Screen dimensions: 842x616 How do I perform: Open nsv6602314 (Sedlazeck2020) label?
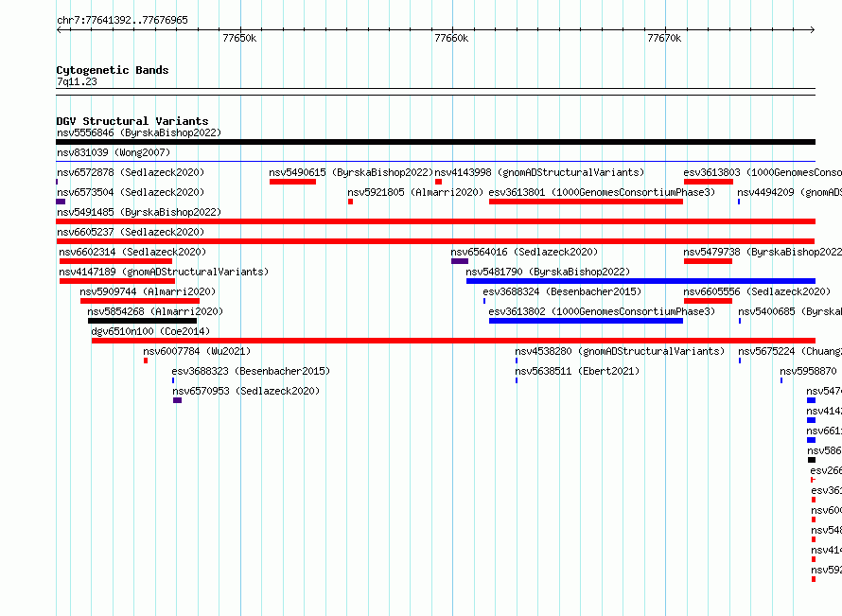132,252
